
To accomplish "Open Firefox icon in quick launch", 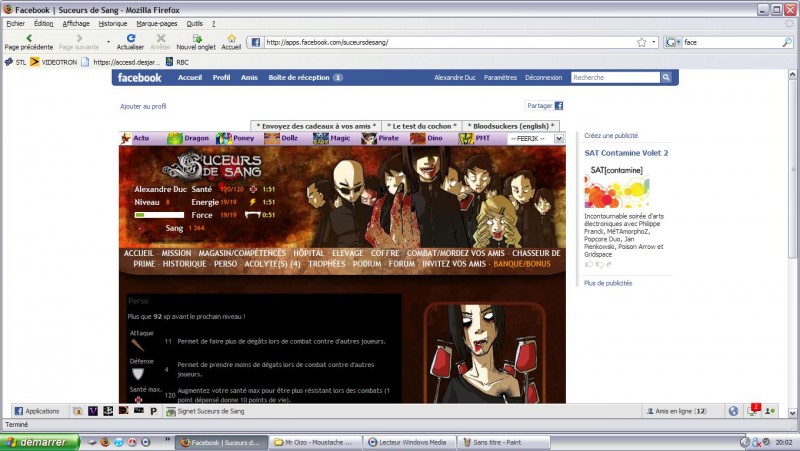I will pos(105,442).
